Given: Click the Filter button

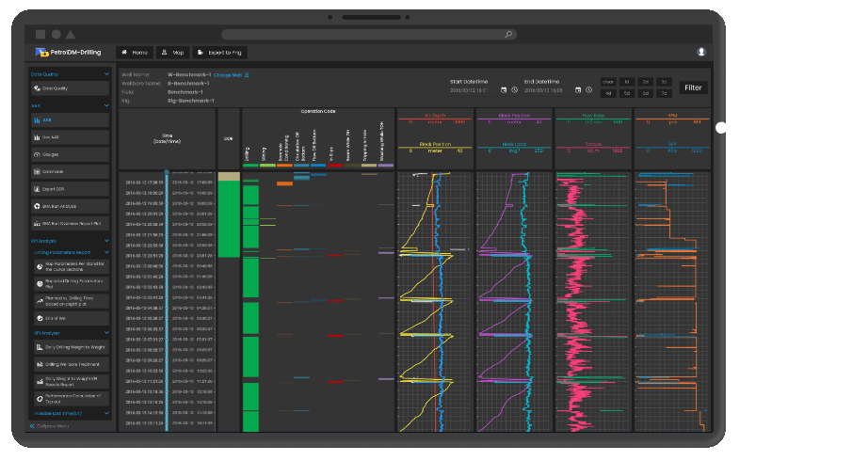Looking at the screenshot, I should [693, 87].
